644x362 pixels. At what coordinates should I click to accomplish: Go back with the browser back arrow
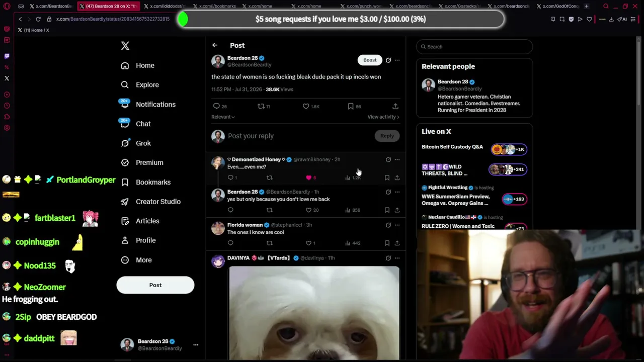20,19
